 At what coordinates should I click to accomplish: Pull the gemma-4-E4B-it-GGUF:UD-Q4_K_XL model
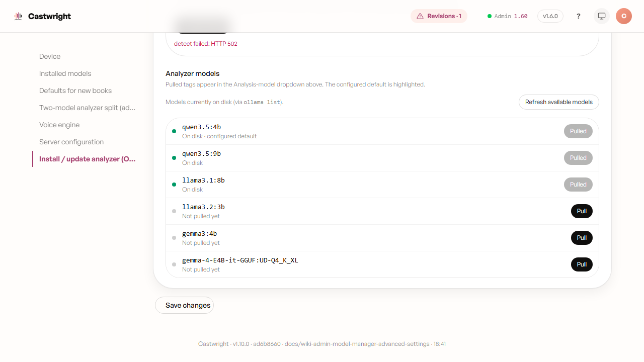tap(582, 264)
